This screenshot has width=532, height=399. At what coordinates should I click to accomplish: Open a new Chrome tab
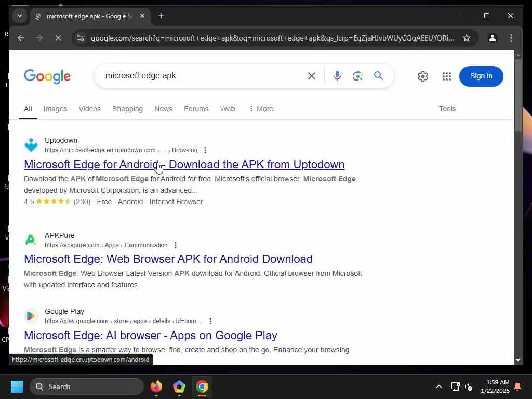click(x=161, y=16)
